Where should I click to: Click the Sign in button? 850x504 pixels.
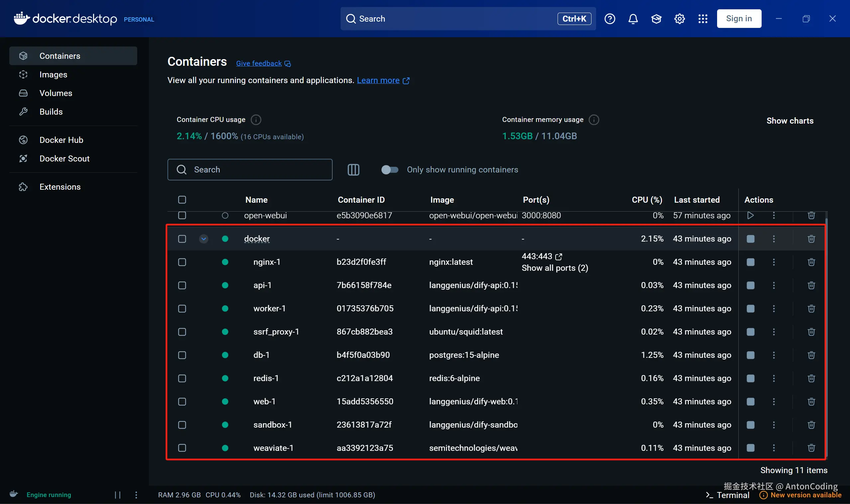(x=739, y=19)
